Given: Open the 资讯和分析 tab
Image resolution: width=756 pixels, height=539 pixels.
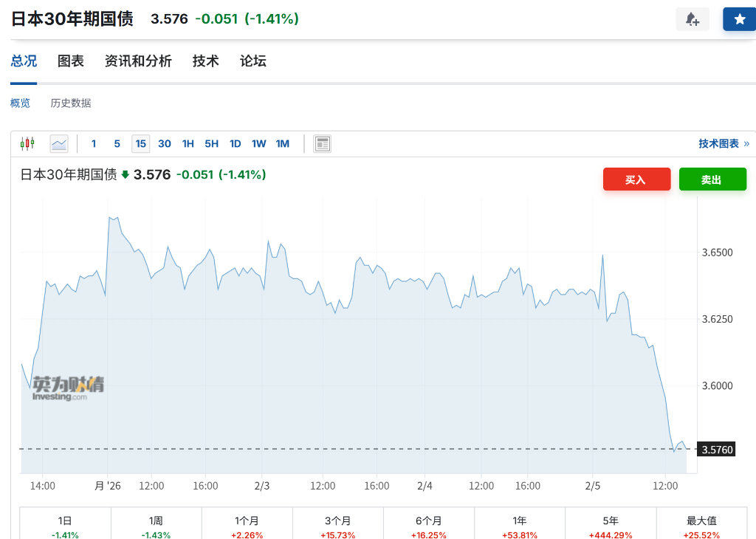Looking at the screenshot, I should [x=138, y=61].
